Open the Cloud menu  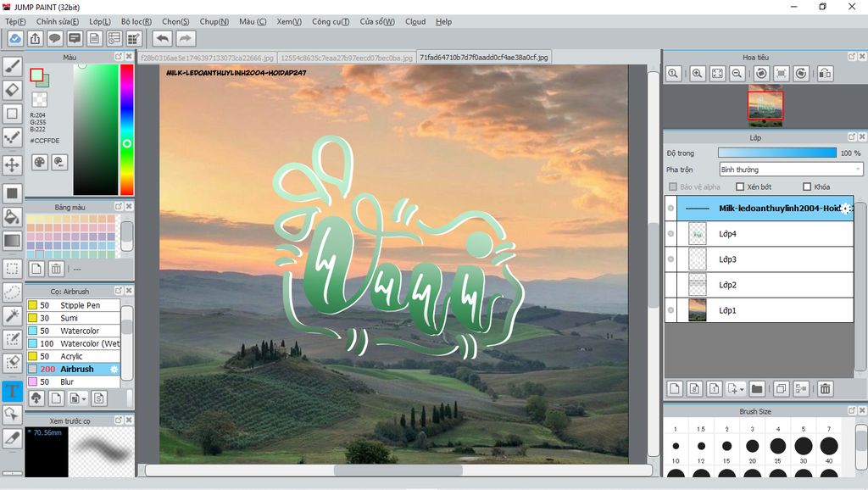pyautogui.click(x=415, y=21)
